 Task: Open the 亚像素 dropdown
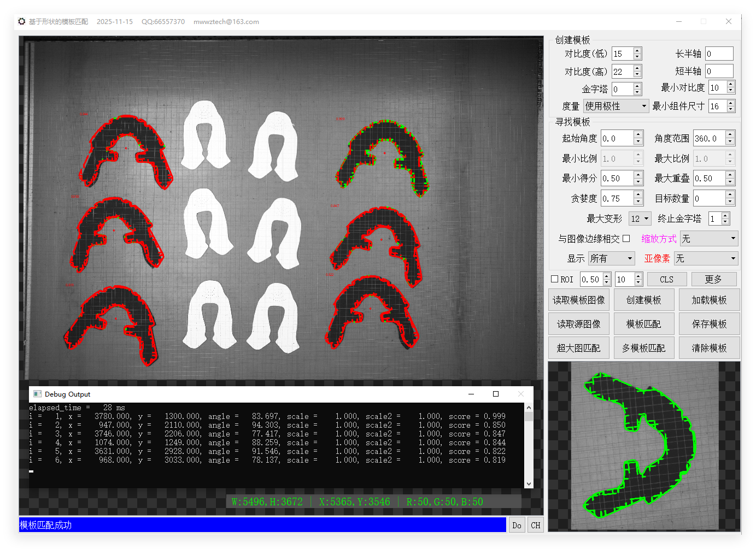pos(707,258)
